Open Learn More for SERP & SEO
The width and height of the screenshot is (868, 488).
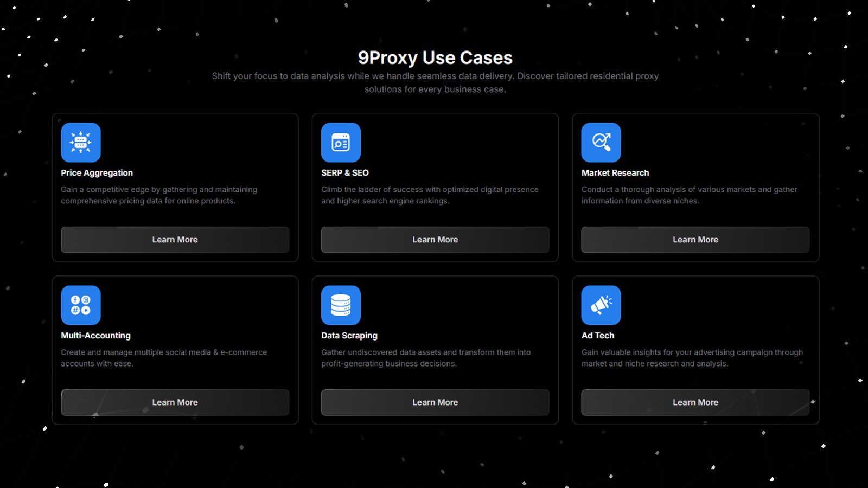click(435, 240)
